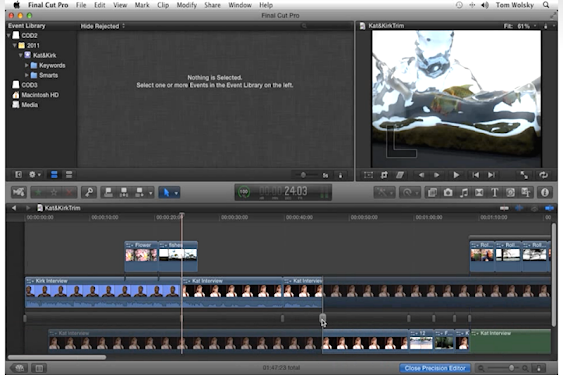The image size is (563, 375).
Task: Toggle timeline skimming
Action: 504,208
